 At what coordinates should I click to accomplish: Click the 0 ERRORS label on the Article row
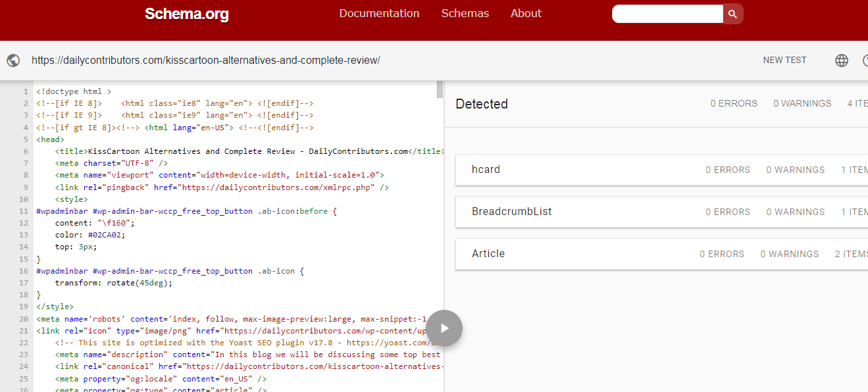pyautogui.click(x=722, y=253)
